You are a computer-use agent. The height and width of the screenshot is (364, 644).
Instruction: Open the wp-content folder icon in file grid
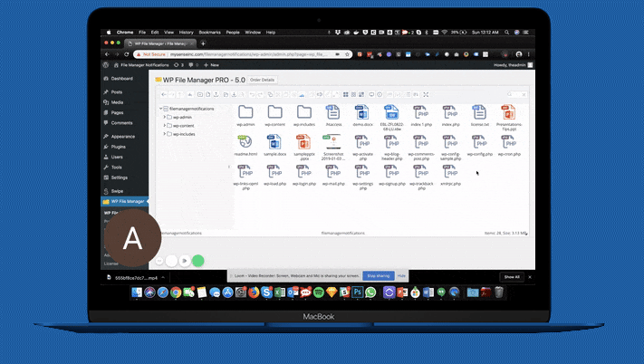pos(274,111)
